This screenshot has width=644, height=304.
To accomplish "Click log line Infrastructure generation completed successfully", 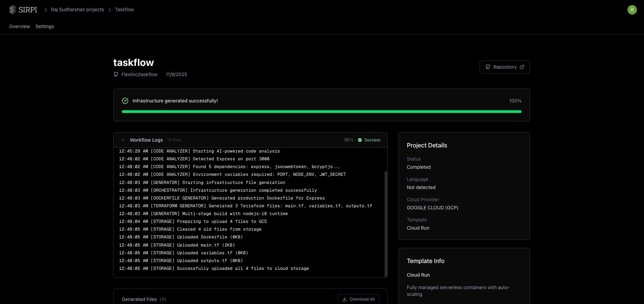I will click(x=218, y=190).
